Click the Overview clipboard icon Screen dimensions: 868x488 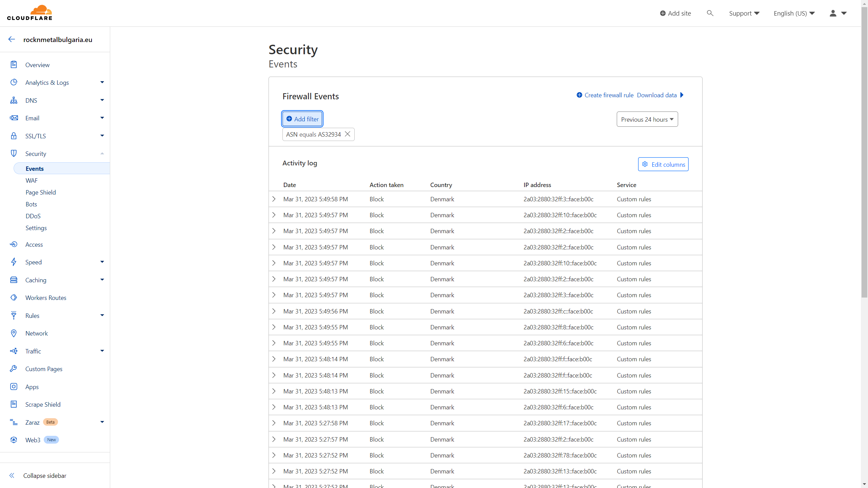tap(14, 64)
